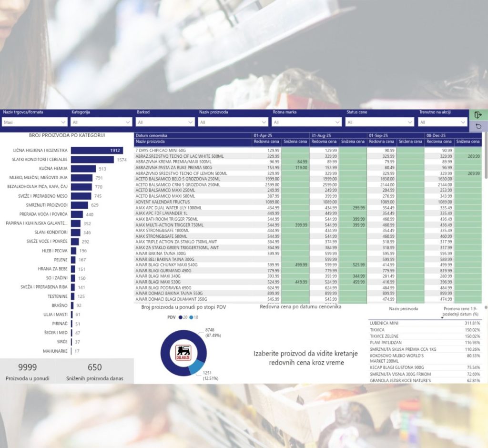Screen dimensions: 488x448
Task: Open the Barkod filter dropdown
Action: point(165,122)
